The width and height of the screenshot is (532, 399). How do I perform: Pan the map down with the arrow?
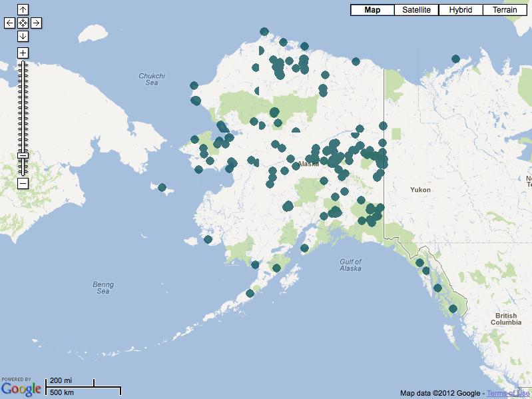[23, 36]
